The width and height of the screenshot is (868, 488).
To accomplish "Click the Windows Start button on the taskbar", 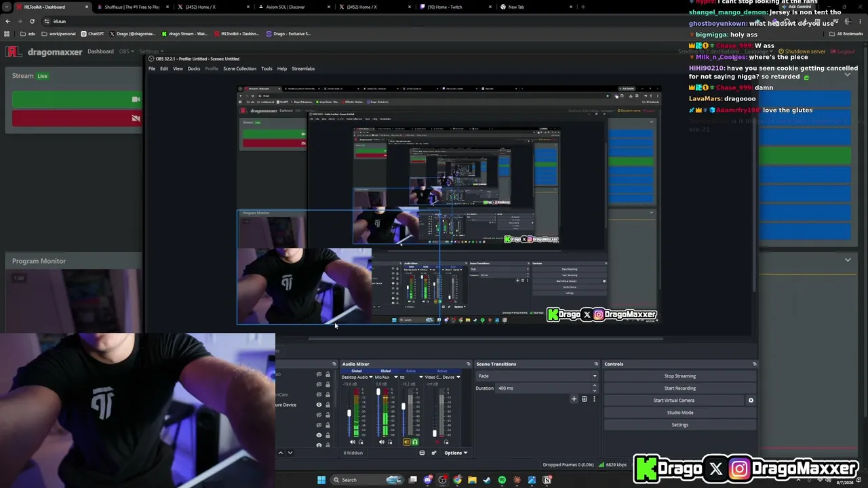I will tap(321, 480).
